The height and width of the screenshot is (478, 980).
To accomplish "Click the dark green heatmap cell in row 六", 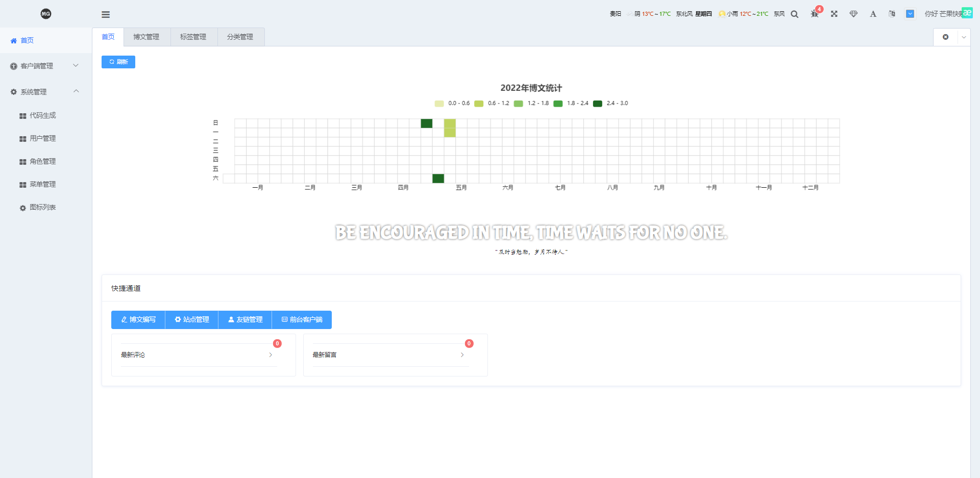I will [x=438, y=179].
